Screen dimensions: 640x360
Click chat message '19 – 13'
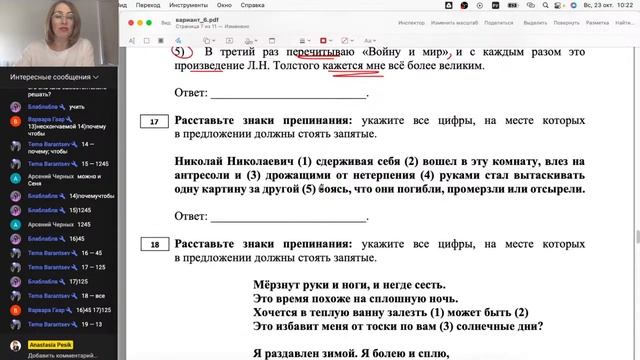click(x=92, y=324)
